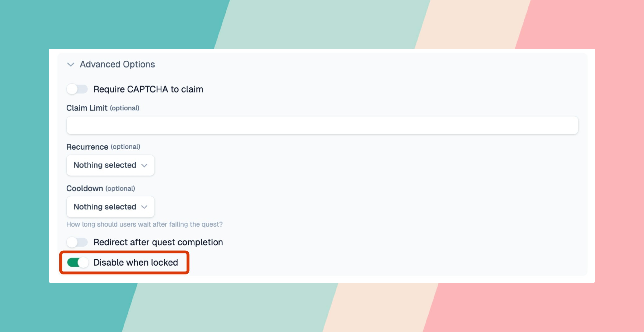Turn on Redirect after quest completion toggle
The image size is (644, 332).
[77, 242]
